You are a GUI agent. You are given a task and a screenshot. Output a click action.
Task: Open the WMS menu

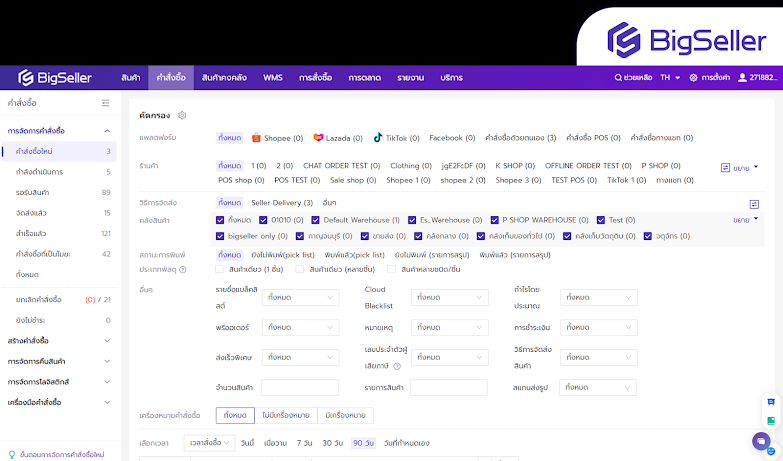pyautogui.click(x=273, y=77)
